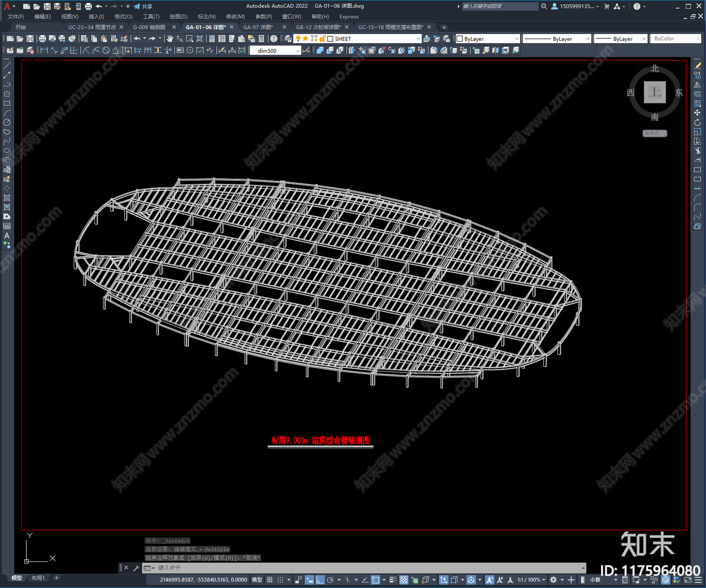Click the new drawing tab plus button
706x588 pixels.
(x=444, y=27)
